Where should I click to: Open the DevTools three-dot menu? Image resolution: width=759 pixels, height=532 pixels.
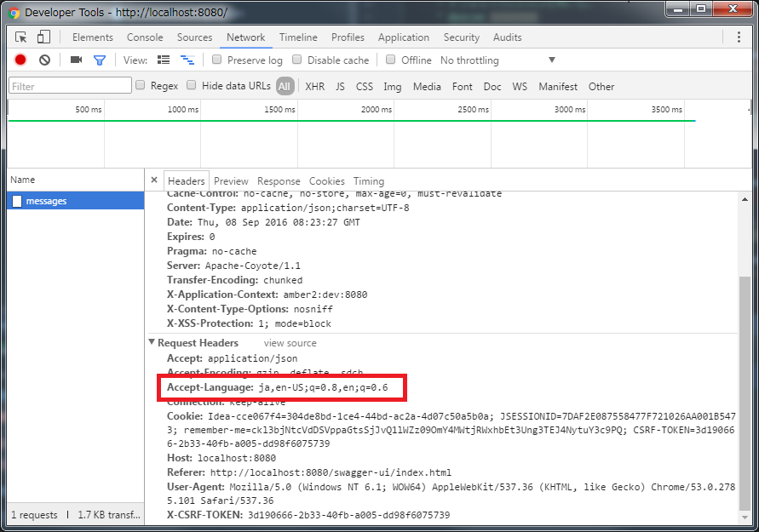click(x=739, y=37)
